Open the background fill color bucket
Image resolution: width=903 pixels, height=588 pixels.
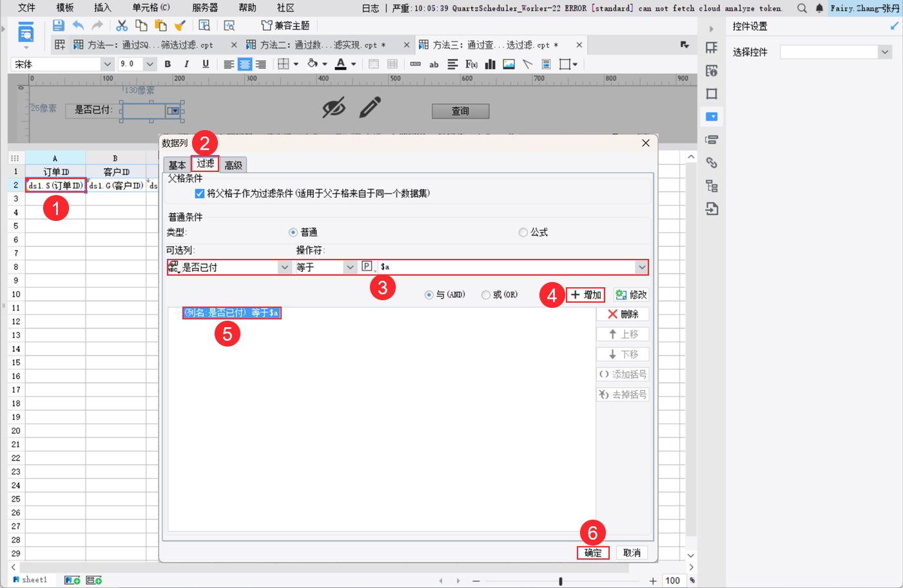pos(313,64)
